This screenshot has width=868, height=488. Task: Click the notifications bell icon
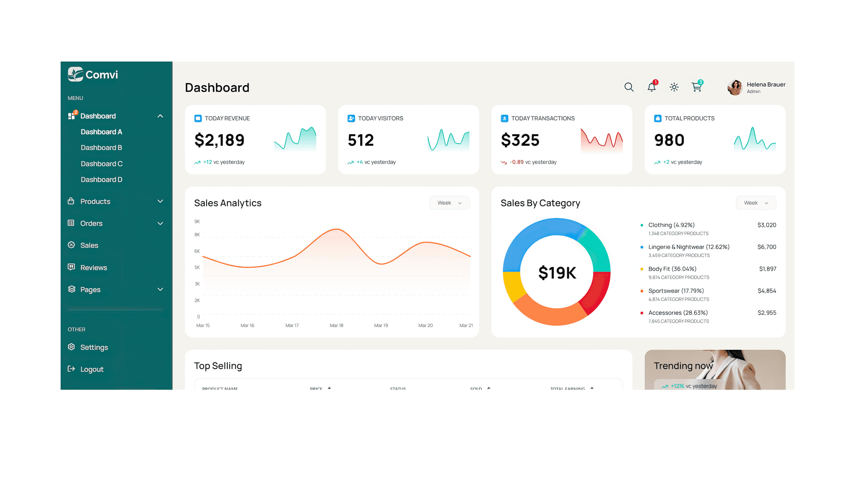[651, 87]
